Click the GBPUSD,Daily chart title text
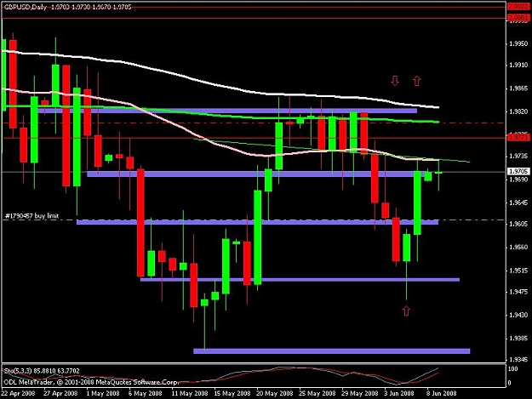This screenshot has height=399, width=532. 26,7
